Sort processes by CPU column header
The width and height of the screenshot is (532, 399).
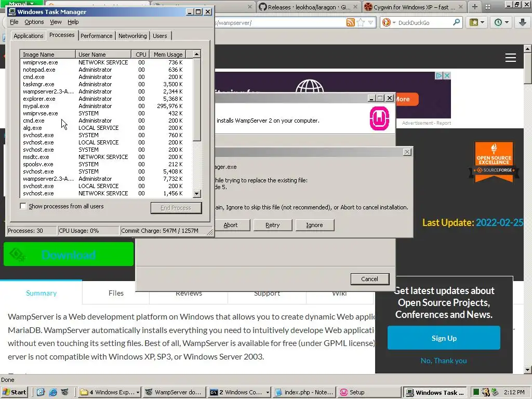(x=140, y=54)
